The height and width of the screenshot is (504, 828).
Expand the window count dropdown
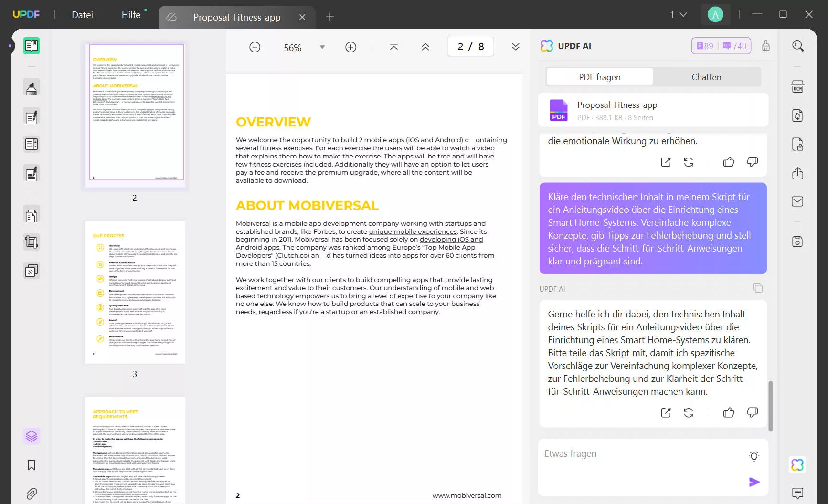point(678,15)
